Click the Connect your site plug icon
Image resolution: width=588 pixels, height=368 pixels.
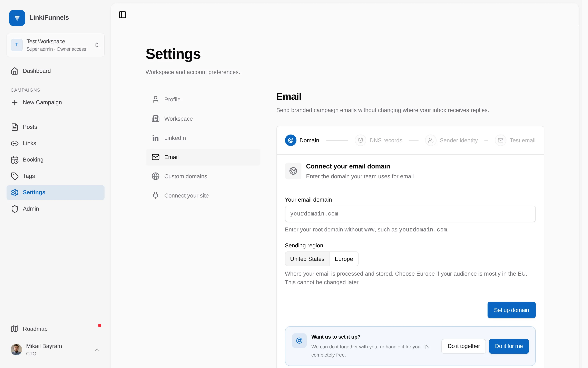pos(156,195)
